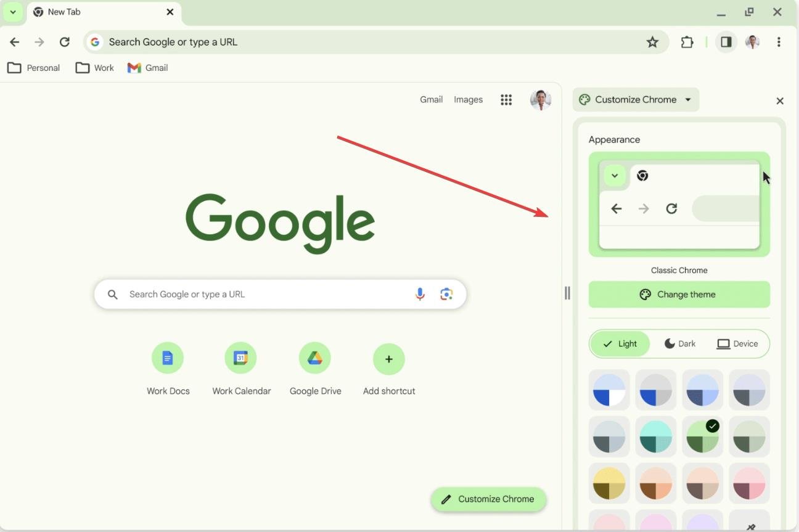The image size is (799, 532).
Task: Start voice search with the microphone icon
Action: pos(420,294)
